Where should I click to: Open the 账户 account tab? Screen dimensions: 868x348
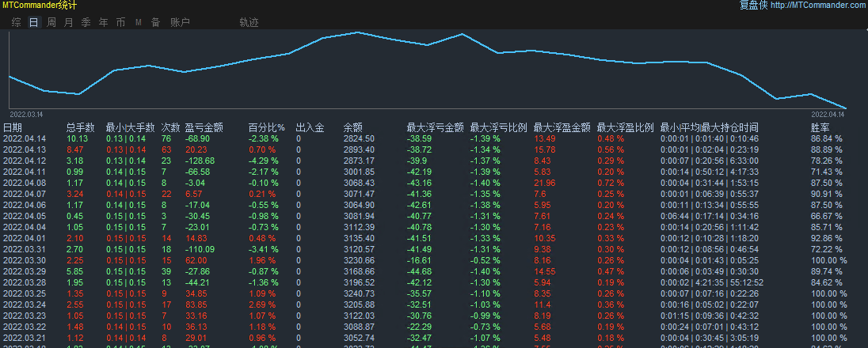pos(180,23)
